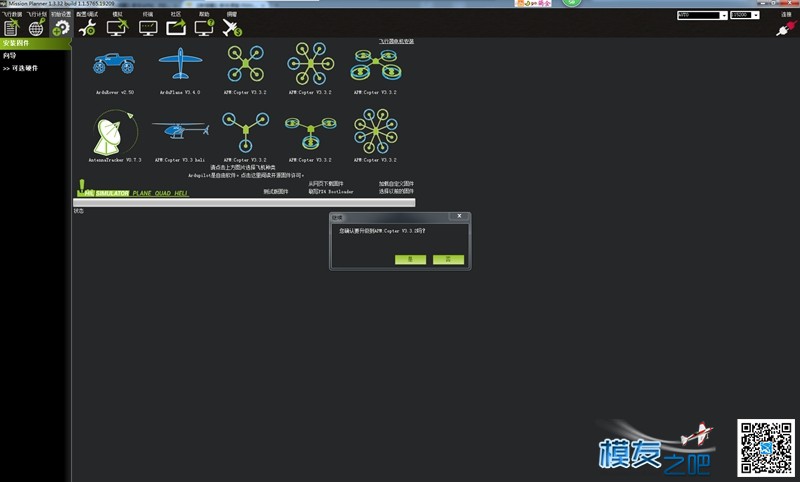Expand Optional Hardware (>> 可选硬件) sidebar item
This screenshot has height=482, width=800.
coord(20,68)
